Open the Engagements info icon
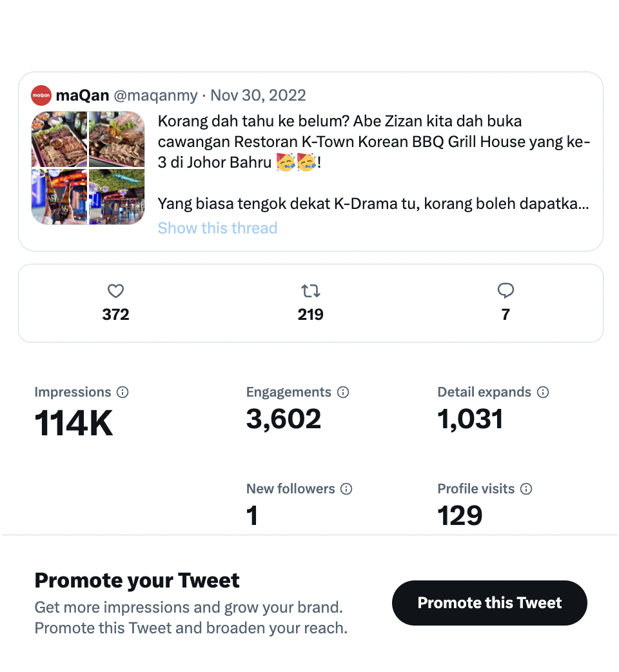This screenshot has height=672, width=619. coord(343,392)
